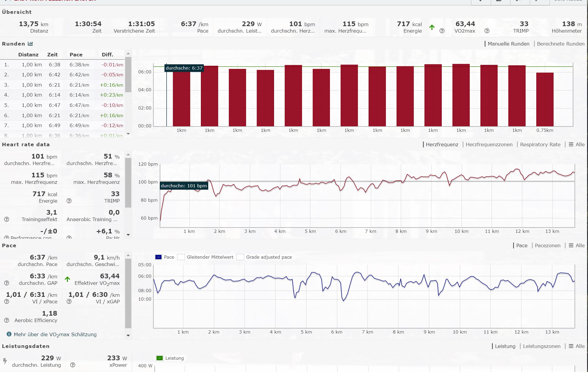Toggle the Gleitender Mittelwert series checkbox
This screenshot has width=588, height=372.
[181, 257]
